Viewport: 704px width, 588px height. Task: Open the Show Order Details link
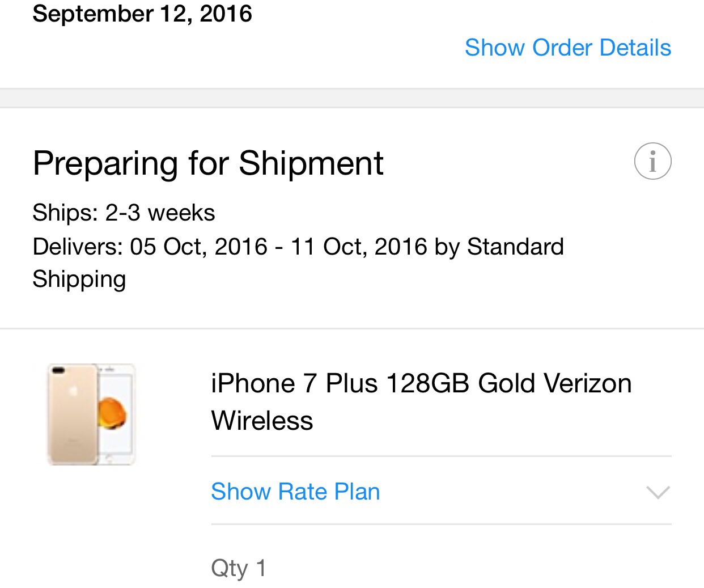pyautogui.click(x=567, y=48)
